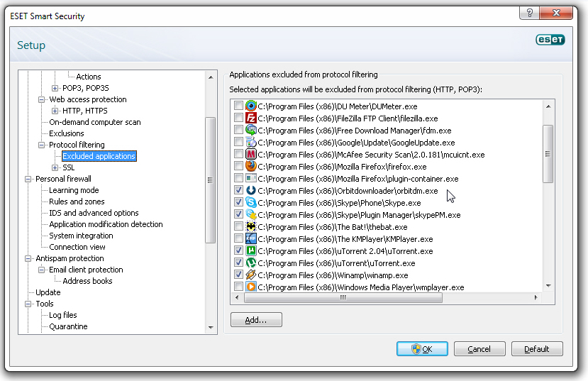Click the Windows Media Player wmplayer.exe icon
Viewport: 588px width, 381px height.
coord(251,287)
